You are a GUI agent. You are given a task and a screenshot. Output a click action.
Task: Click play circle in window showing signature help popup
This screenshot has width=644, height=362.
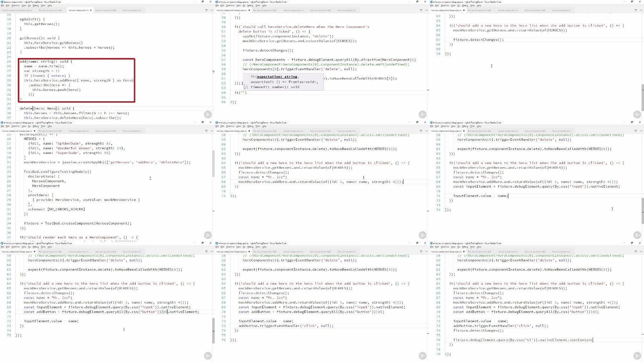pos(423,114)
